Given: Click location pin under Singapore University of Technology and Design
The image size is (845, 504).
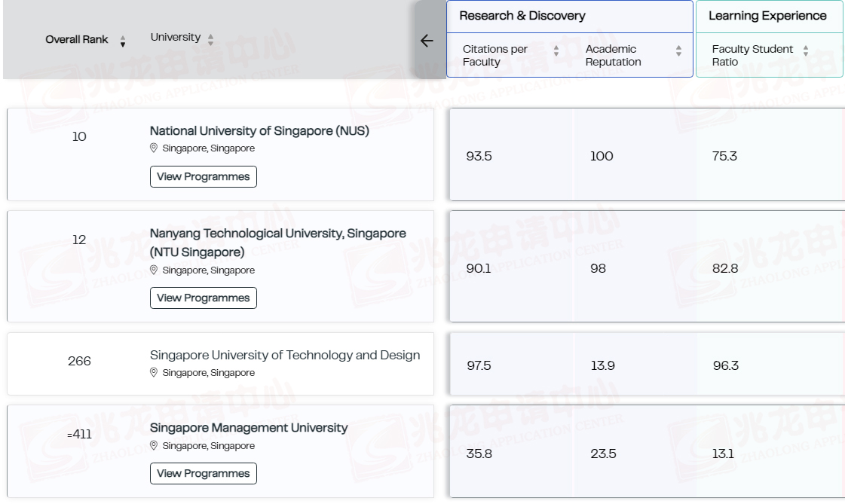Looking at the screenshot, I should 154,372.
